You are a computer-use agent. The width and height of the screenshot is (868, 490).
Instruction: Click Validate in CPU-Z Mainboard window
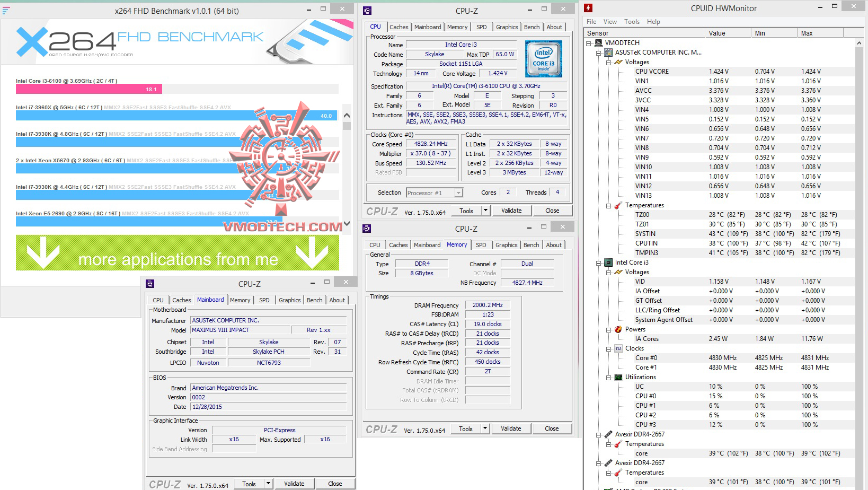pyautogui.click(x=294, y=484)
